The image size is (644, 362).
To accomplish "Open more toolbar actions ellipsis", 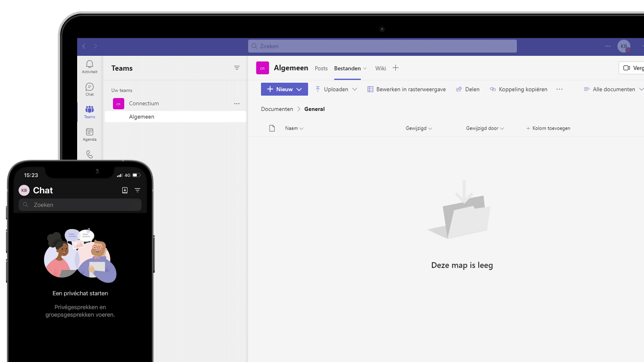I will 559,89.
